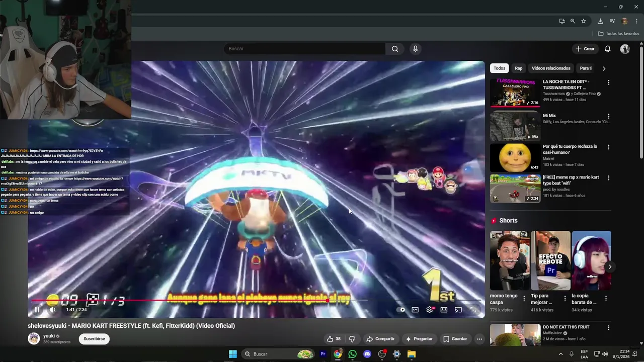The height and width of the screenshot is (362, 644).
Task: Open the yuuki channel name link
Action: [x=49, y=336]
